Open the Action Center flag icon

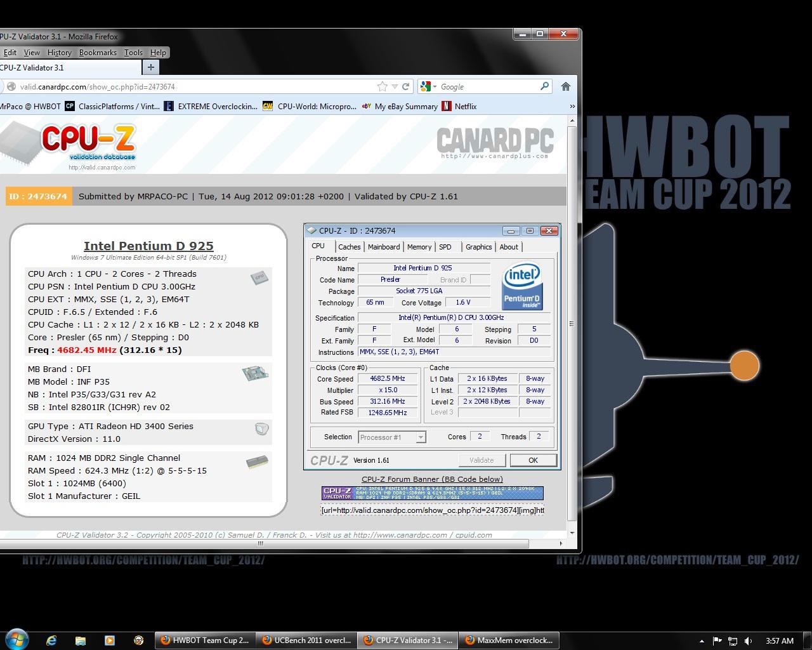[x=717, y=641]
